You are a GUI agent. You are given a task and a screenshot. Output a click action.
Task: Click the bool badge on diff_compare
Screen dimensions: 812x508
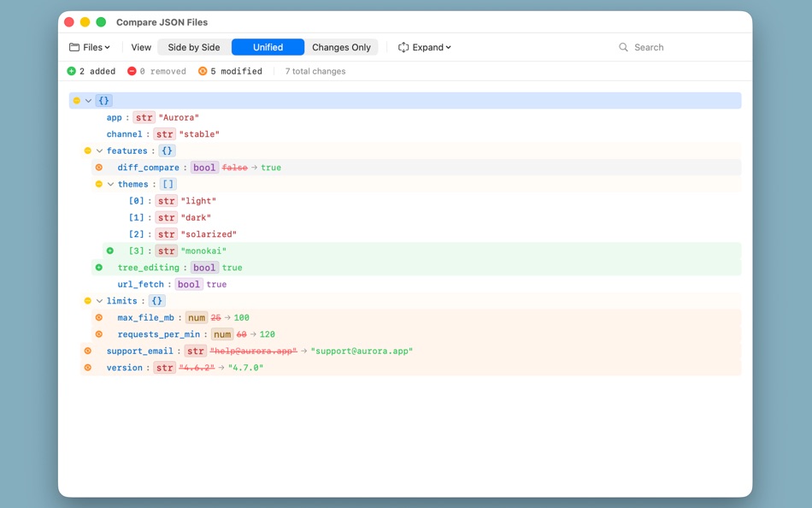click(x=204, y=168)
